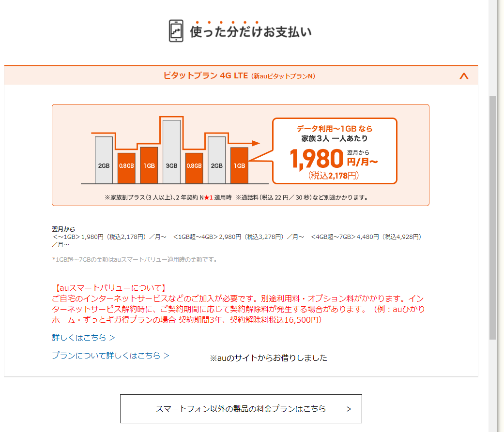Click the ※家族割プラス chart footnote text

pos(168,197)
